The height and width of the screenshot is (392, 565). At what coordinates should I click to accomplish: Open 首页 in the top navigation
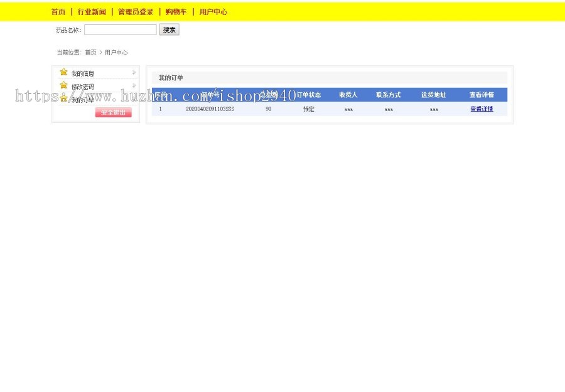point(58,12)
